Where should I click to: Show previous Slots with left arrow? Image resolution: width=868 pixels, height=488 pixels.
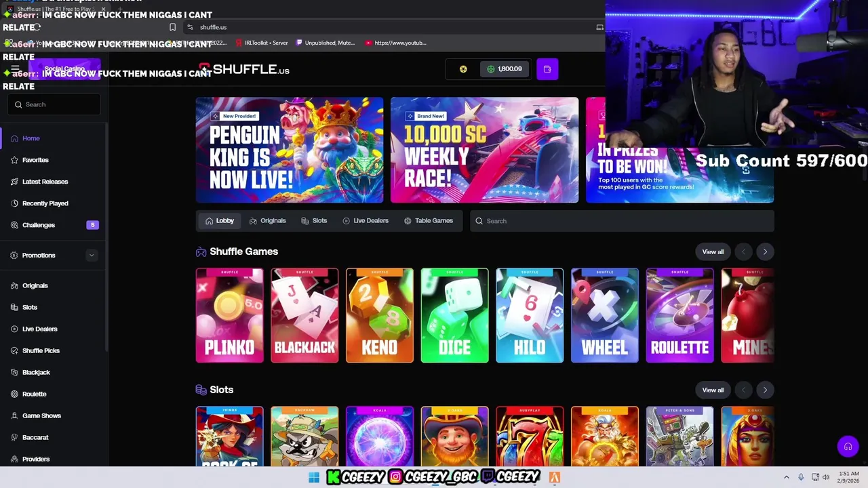(743, 390)
